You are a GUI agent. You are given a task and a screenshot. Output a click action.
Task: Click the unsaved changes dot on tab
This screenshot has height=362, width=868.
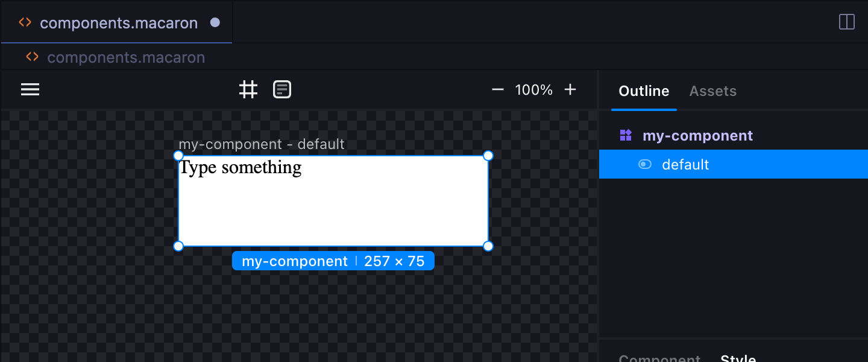tap(215, 23)
